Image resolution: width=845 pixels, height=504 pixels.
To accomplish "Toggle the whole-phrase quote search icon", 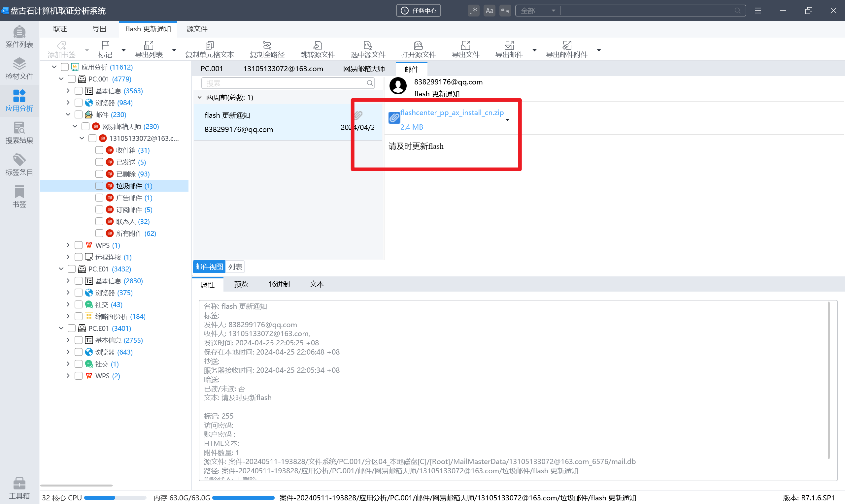I will tap(505, 11).
